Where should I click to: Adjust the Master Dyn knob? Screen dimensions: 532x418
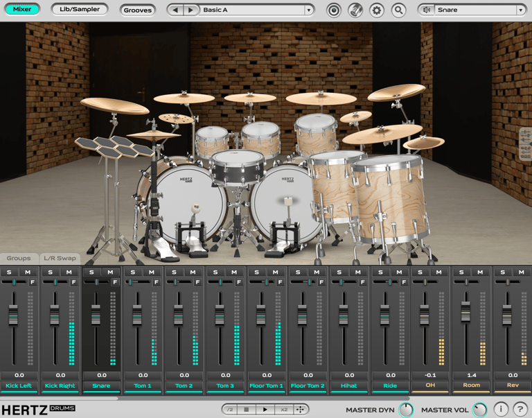[406, 410]
